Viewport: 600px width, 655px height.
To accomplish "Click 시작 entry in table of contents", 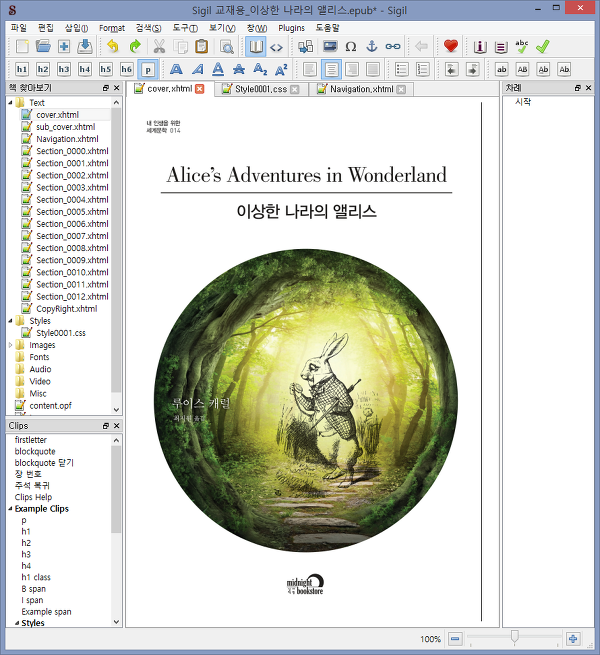I will pos(523,102).
